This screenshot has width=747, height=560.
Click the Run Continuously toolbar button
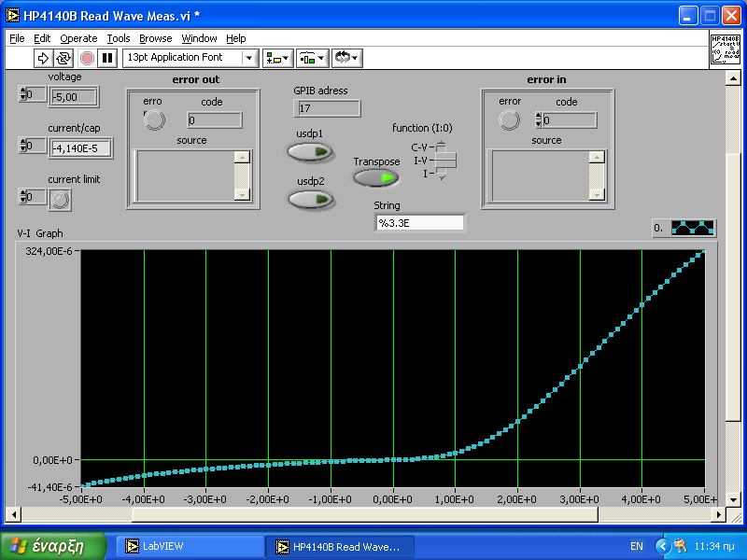point(63,58)
